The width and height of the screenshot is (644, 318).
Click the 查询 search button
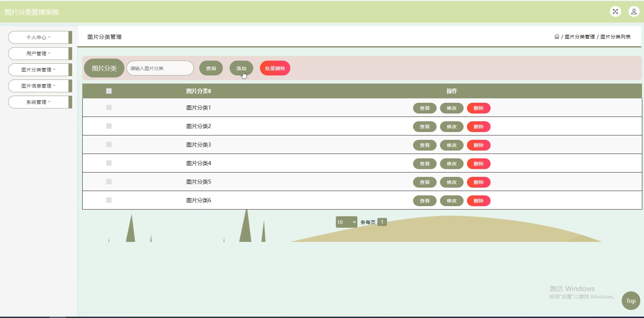(x=211, y=68)
